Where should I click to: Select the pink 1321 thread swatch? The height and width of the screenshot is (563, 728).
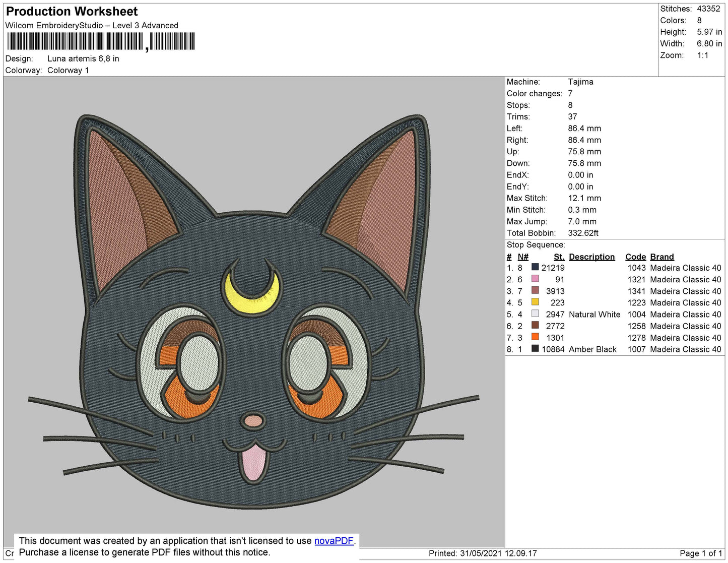point(535,279)
